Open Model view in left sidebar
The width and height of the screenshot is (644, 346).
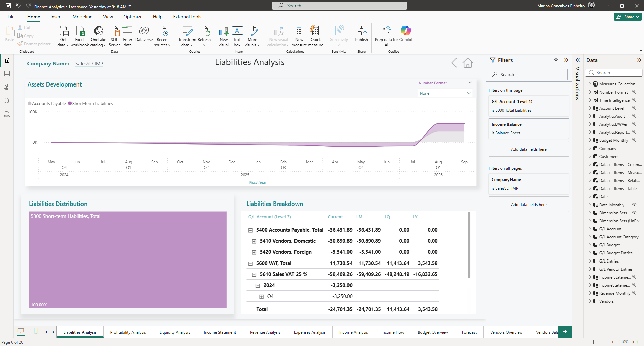pyautogui.click(x=7, y=87)
